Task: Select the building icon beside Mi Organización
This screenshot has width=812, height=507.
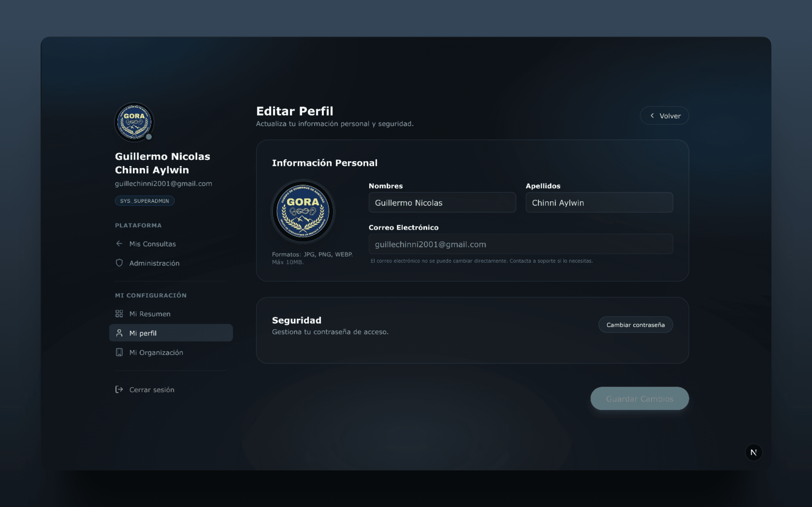Action: pyautogui.click(x=120, y=352)
